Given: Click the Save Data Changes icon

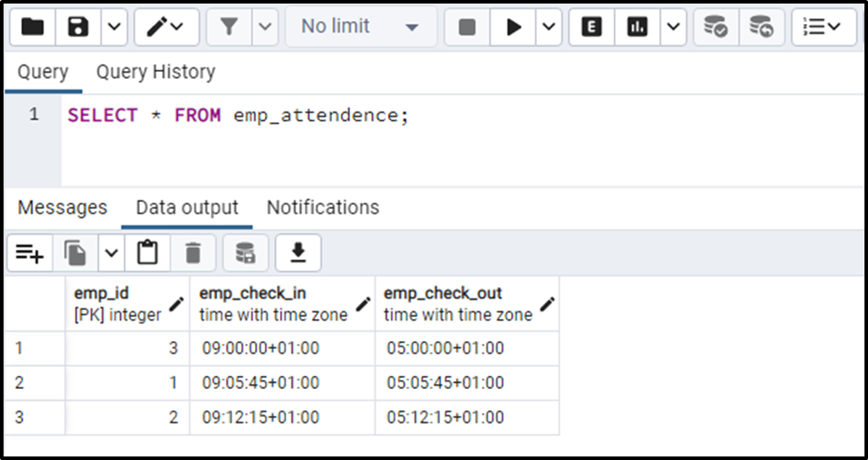Looking at the screenshot, I should pos(245,254).
